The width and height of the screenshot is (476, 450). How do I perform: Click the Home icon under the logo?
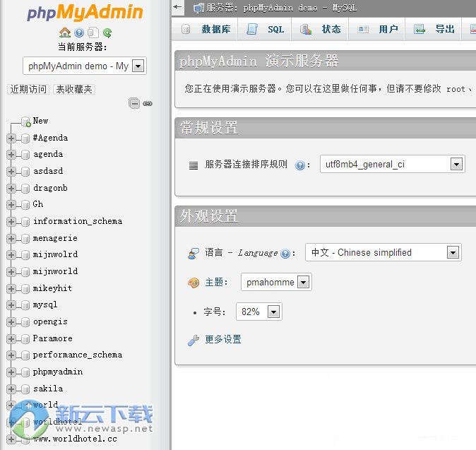pos(65,32)
